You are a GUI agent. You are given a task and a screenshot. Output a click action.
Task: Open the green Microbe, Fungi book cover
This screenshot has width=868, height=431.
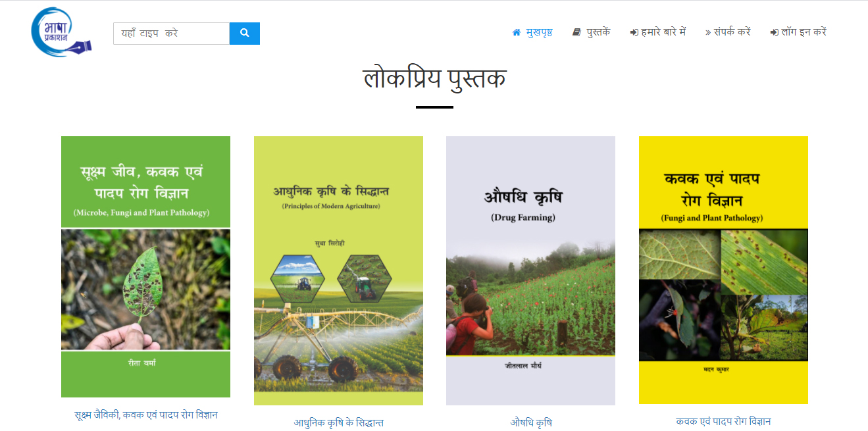pyautogui.click(x=145, y=266)
